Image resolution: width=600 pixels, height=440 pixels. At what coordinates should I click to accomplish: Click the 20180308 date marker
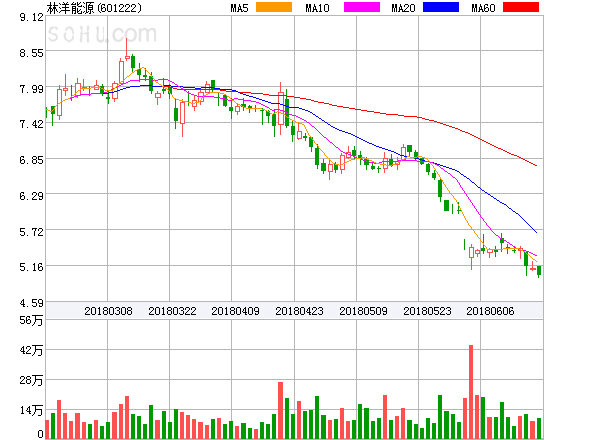[x=108, y=311]
